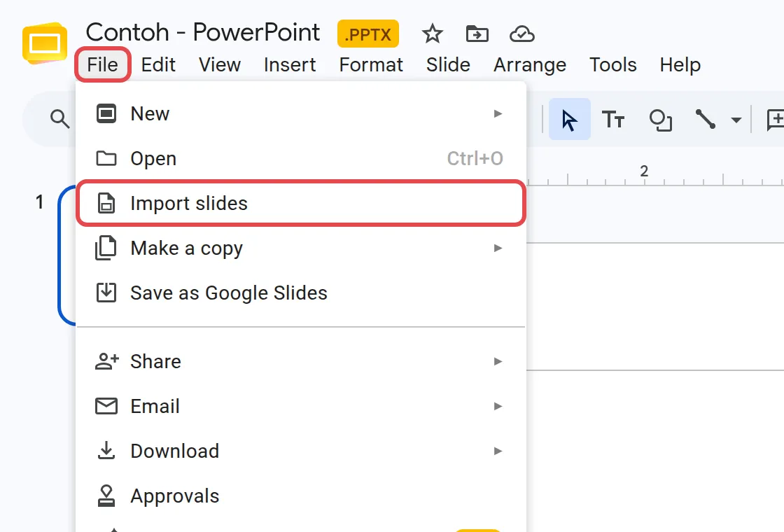Screen dimensions: 784x532
Task: Star the Contoh - PowerPoint document
Action: [x=432, y=34]
